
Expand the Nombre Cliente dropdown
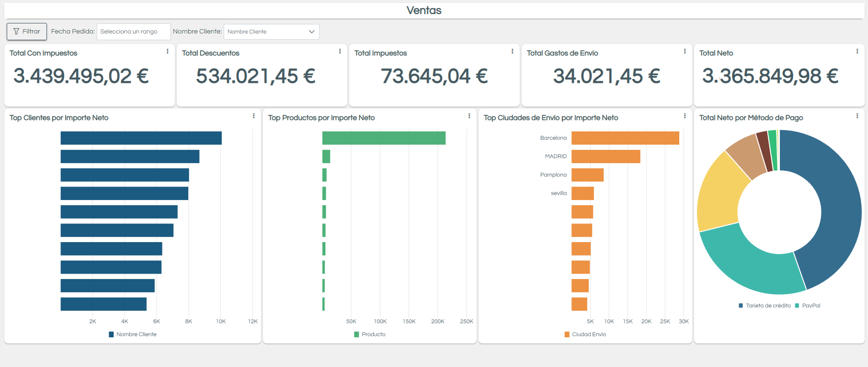[271, 32]
